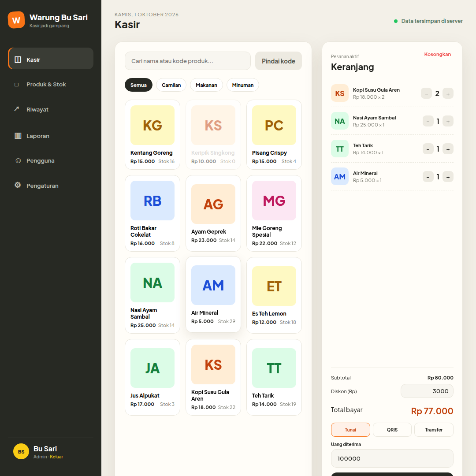The image size is (476, 476).
Task: Open Riwayat via its arrow icon
Action: point(17,109)
